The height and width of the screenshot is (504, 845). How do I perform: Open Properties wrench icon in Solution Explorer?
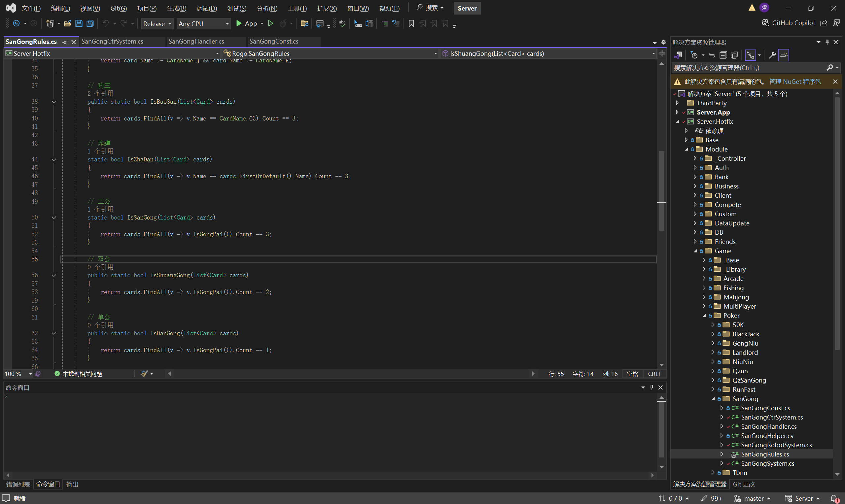tap(772, 55)
